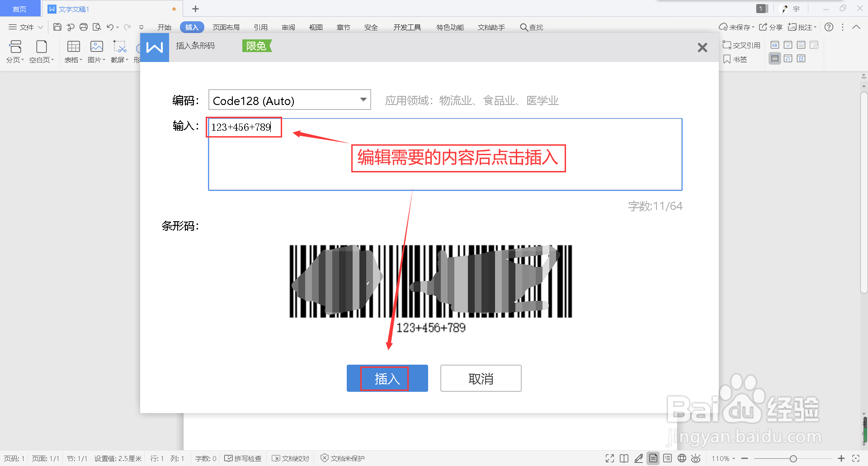This screenshot has height=466, width=868.
Task: Click the 交叉引用 cross-reference tool
Action: [741, 45]
